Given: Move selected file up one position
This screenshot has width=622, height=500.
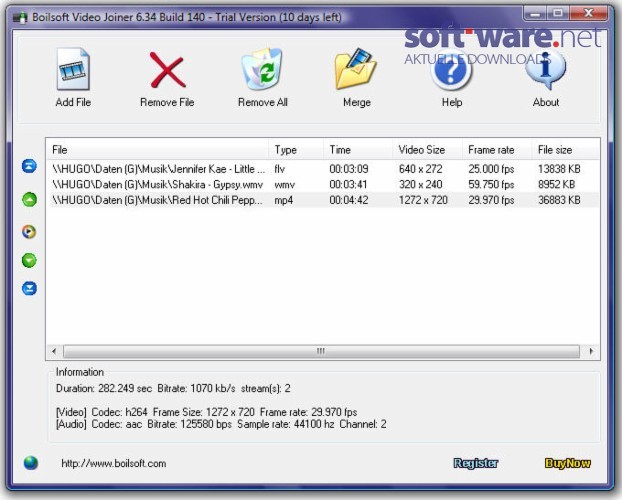Looking at the screenshot, I should pos(29,199).
